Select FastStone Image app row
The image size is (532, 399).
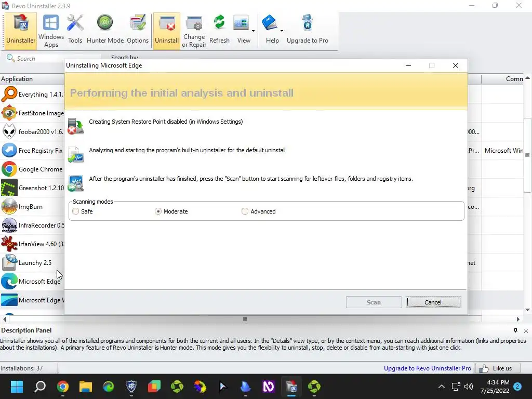32,113
